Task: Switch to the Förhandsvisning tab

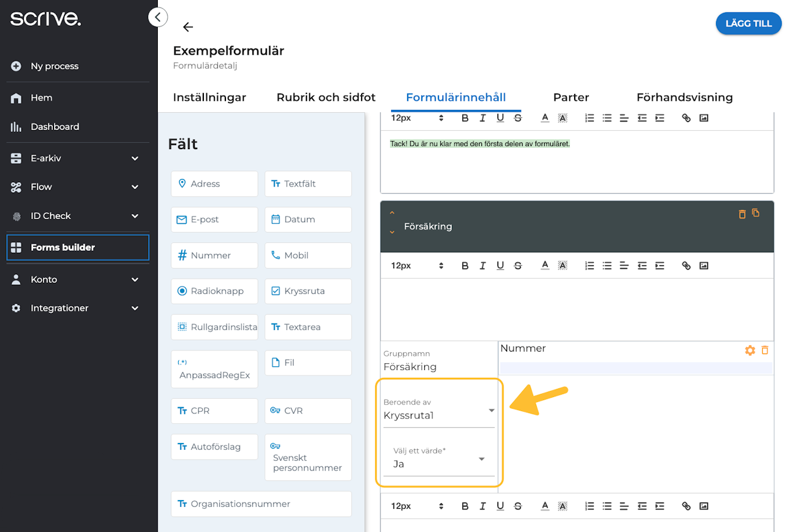Action: coord(685,97)
